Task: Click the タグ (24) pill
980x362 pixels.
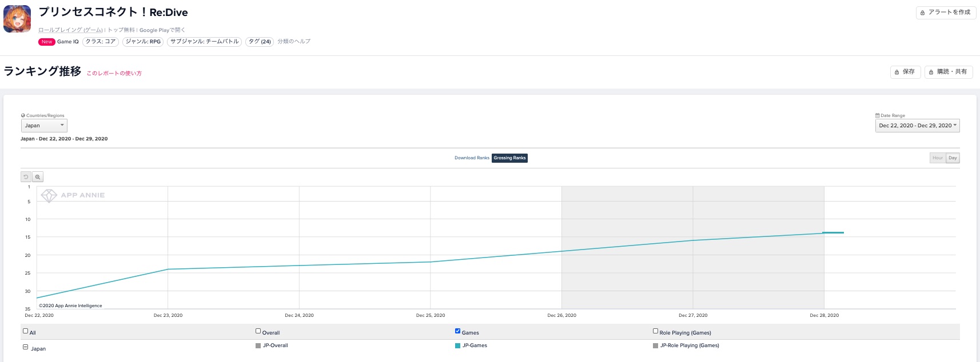Action: [x=260, y=42]
